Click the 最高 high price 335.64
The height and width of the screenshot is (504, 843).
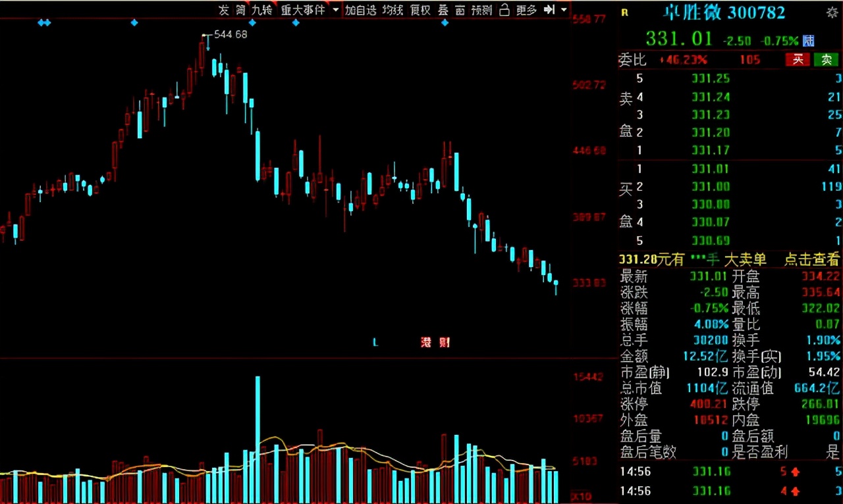coord(821,293)
